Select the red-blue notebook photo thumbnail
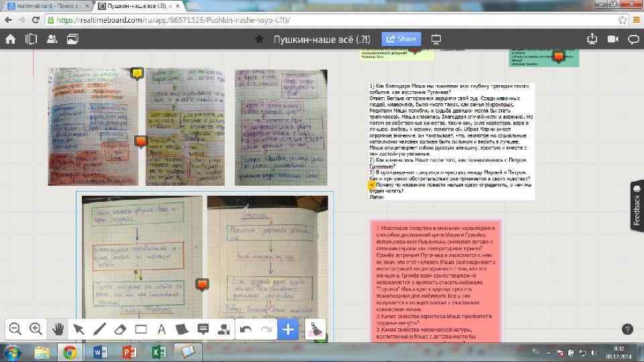The width and height of the screenshot is (644, 362). point(93,127)
